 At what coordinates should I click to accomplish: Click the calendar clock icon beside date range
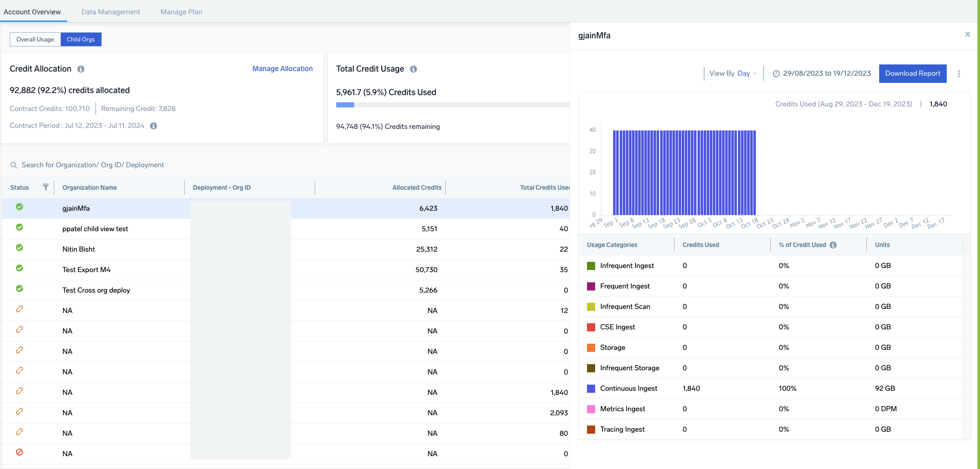point(776,74)
